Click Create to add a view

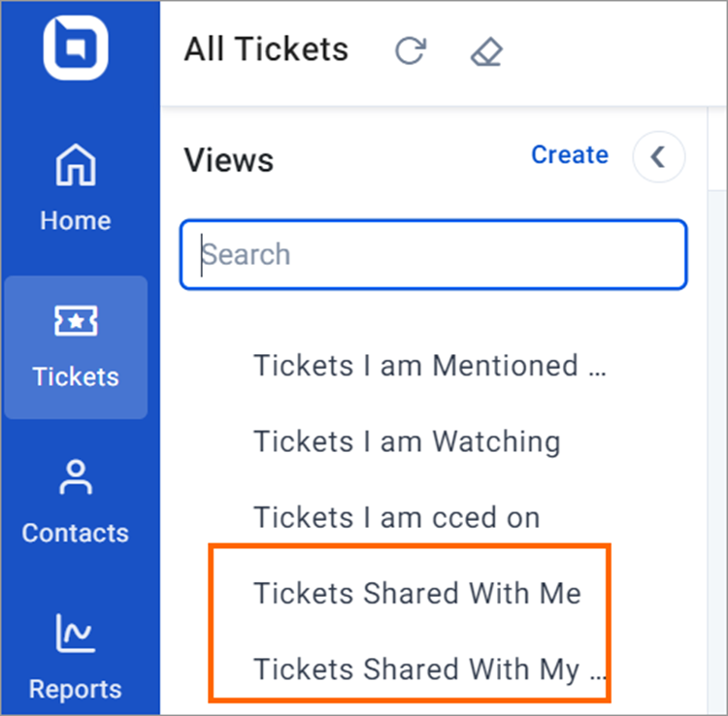pos(570,154)
